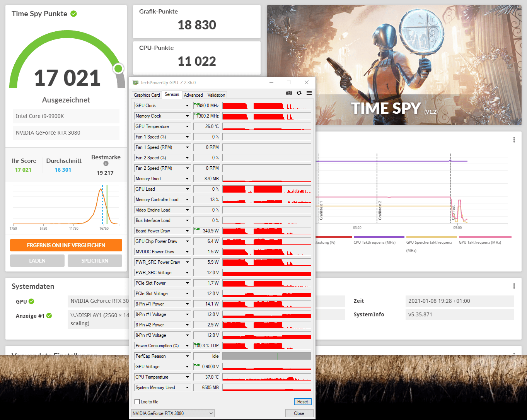Screen dimensions: 527x420
Task: Open the System Memory Used dropdown
Action: (187, 388)
